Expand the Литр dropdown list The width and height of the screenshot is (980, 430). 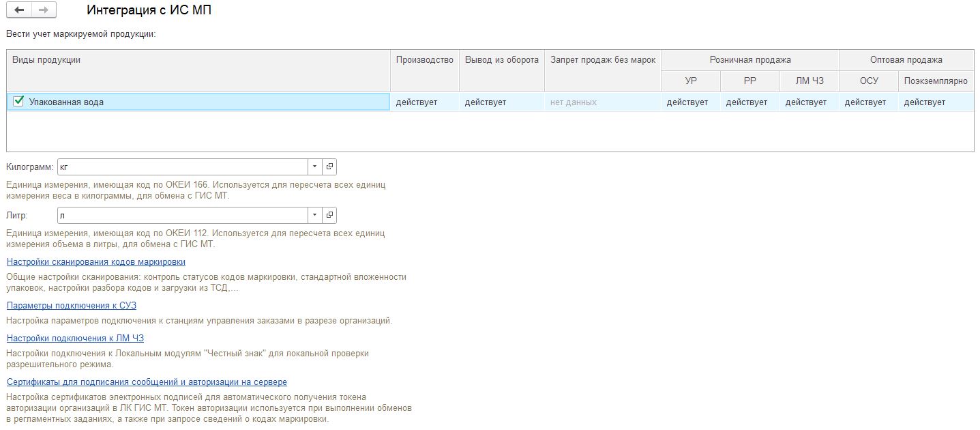[314, 216]
